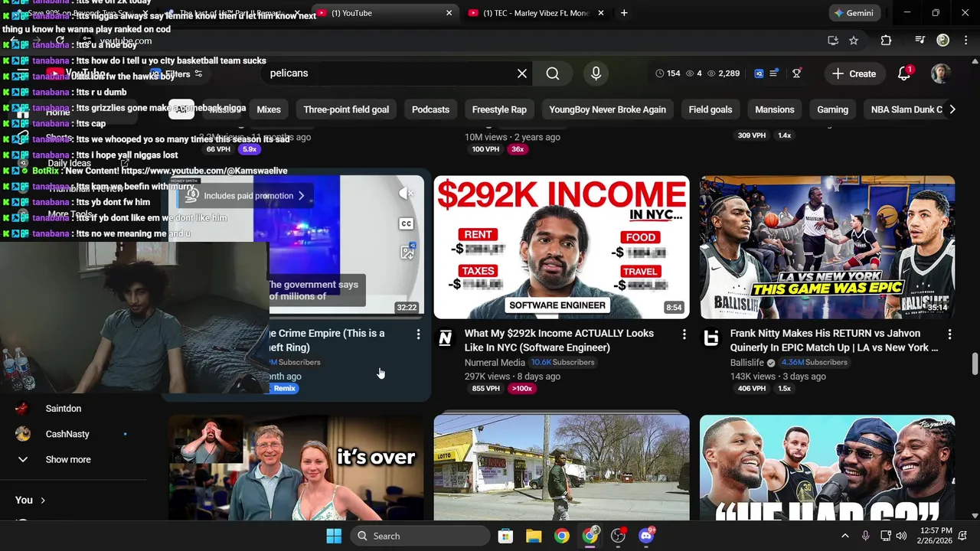
Task: Open OBS Studio from taskbar
Action: coord(618,536)
